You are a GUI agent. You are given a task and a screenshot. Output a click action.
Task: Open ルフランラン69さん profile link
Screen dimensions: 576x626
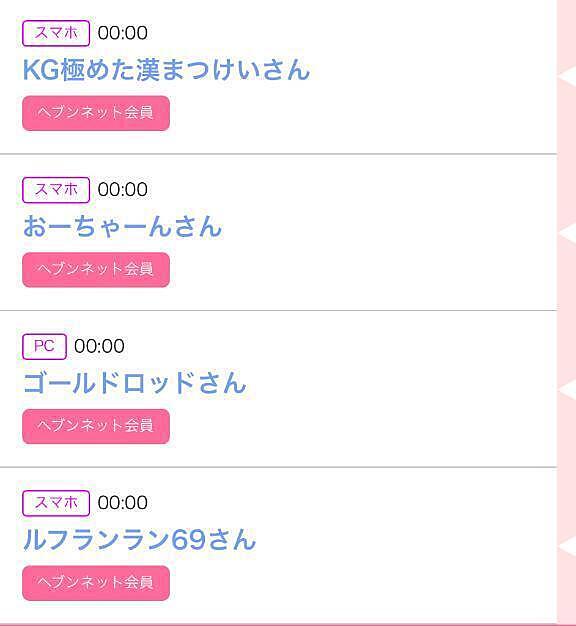139,539
